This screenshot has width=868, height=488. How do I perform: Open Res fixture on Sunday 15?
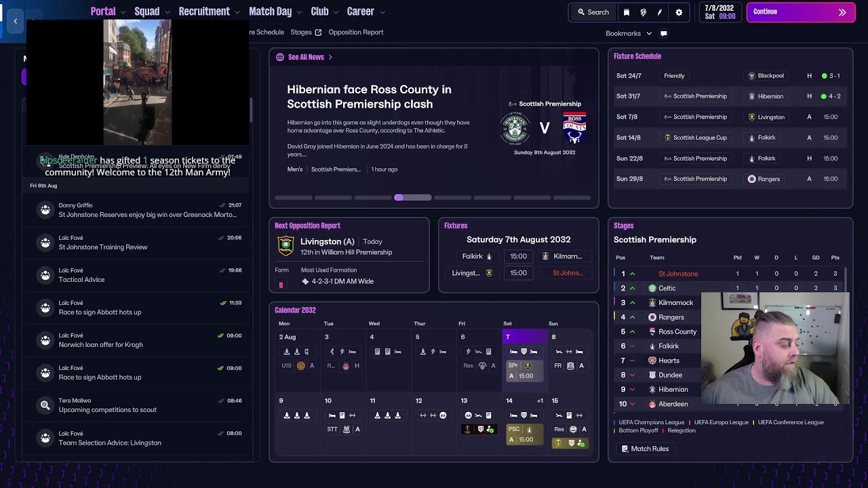click(570, 430)
